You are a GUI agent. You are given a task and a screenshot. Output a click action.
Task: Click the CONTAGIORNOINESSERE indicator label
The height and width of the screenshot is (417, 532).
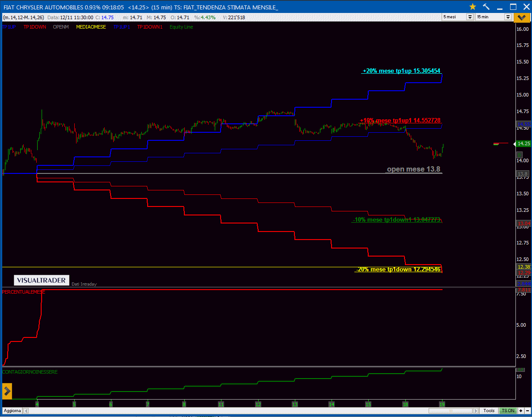coord(30,372)
